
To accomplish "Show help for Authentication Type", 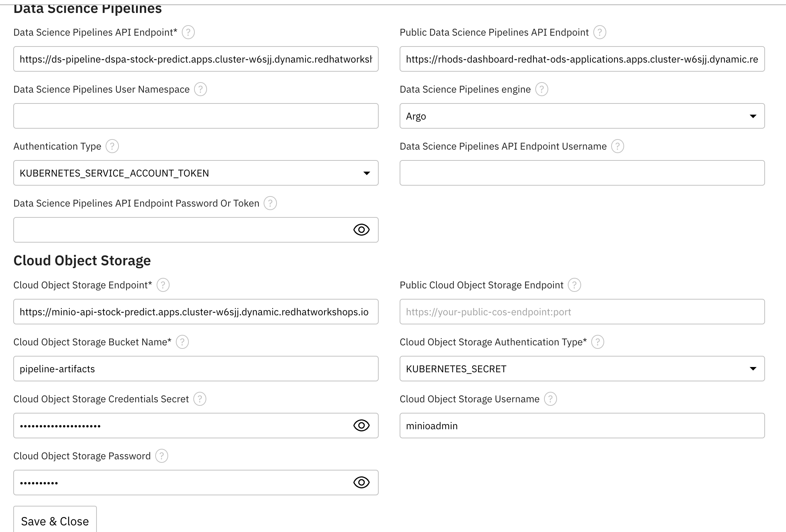I will (112, 146).
